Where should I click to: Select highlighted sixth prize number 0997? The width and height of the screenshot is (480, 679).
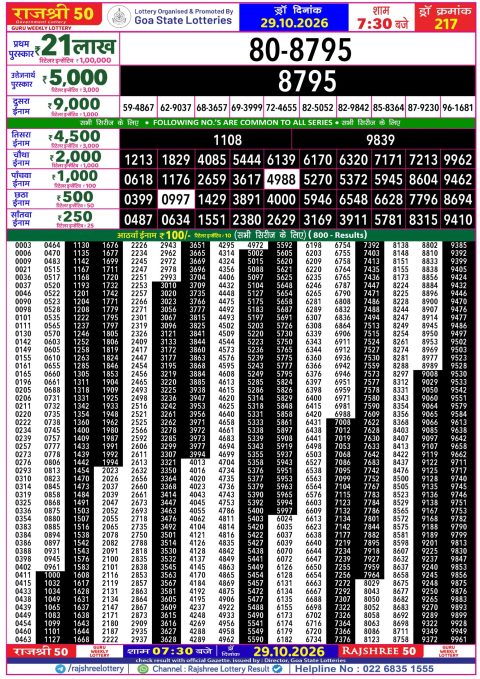pos(175,200)
